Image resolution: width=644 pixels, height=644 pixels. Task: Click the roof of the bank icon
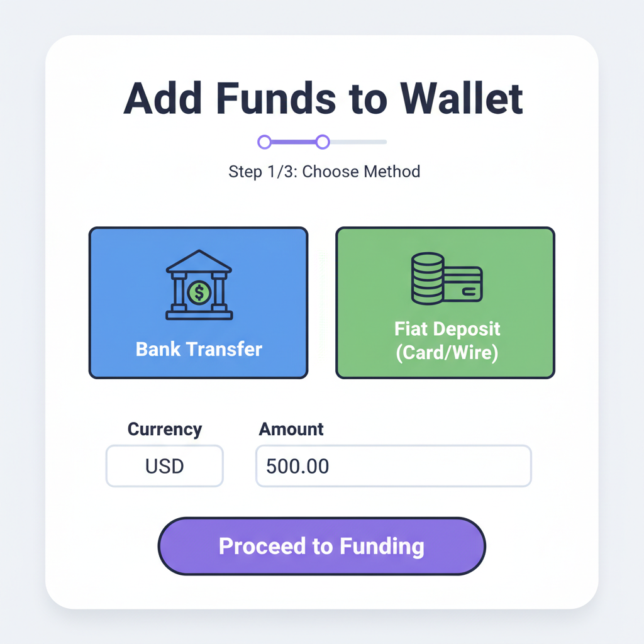[x=198, y=259]
